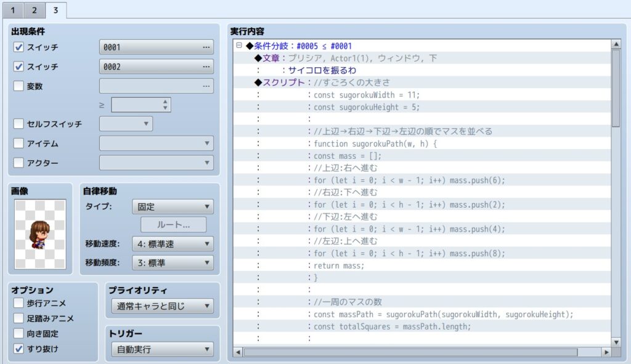This screenshot has width=631, height=364.
Task: Click scroll-up arrow of command list
Action: click(x=616, y=44)
